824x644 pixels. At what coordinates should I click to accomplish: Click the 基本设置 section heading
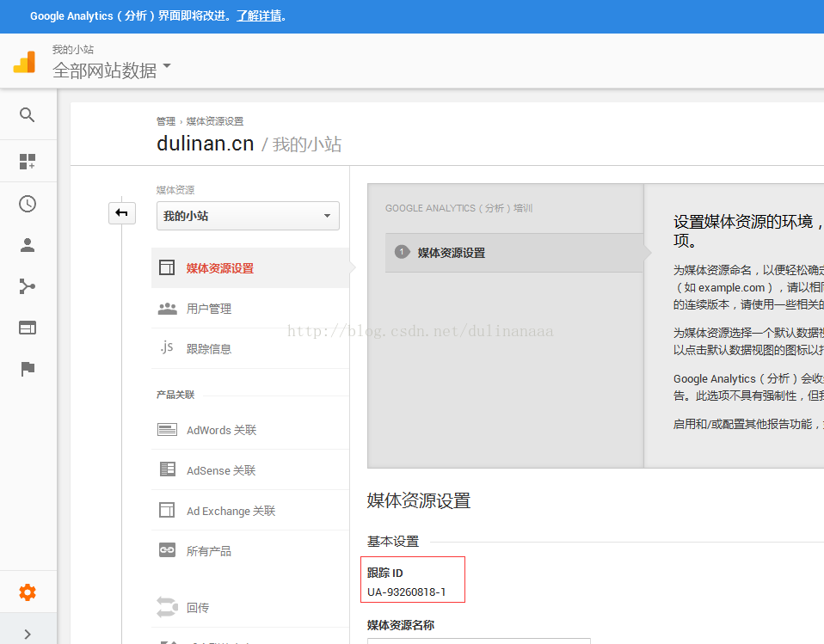393,541
